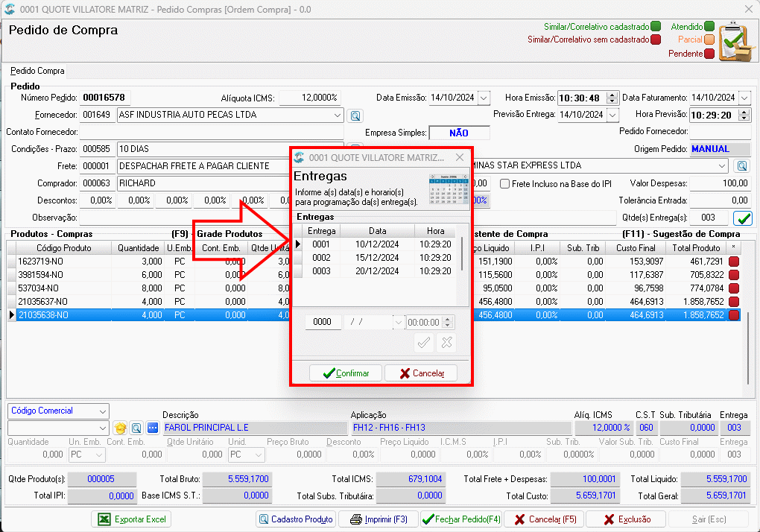
Task: Click the blue ellipsis icon beside Descrição
Action: click(153, 428)
